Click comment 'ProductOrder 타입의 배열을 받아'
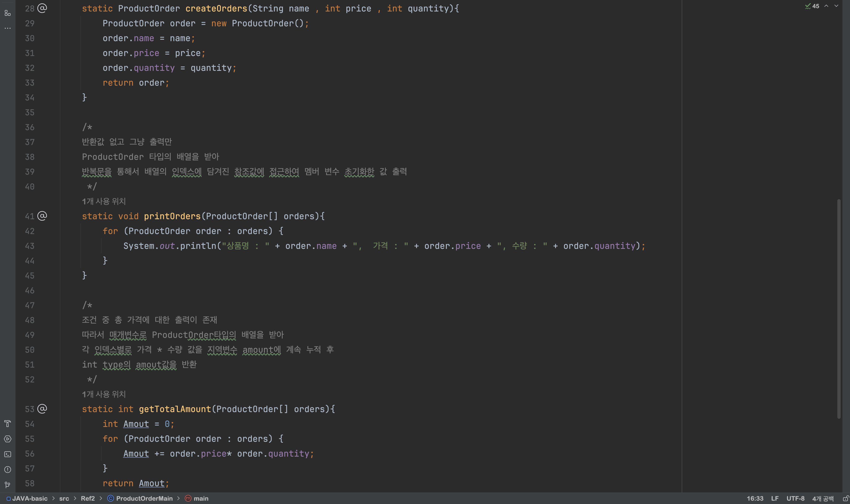 (151, 157)
